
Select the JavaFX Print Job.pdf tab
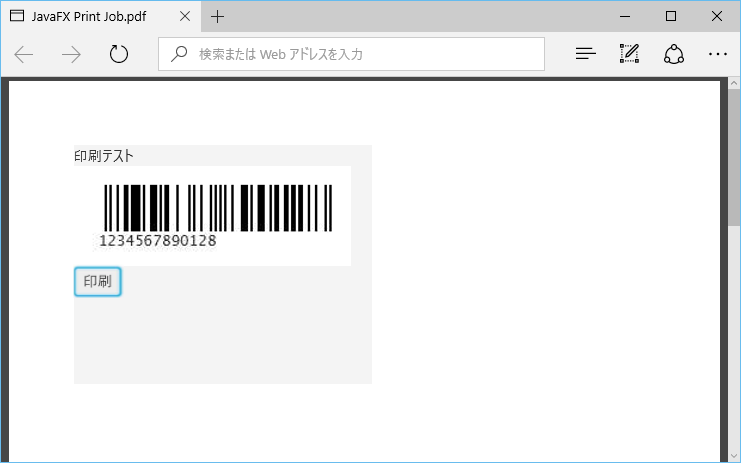pyautogui.click(x=101, y=17)
